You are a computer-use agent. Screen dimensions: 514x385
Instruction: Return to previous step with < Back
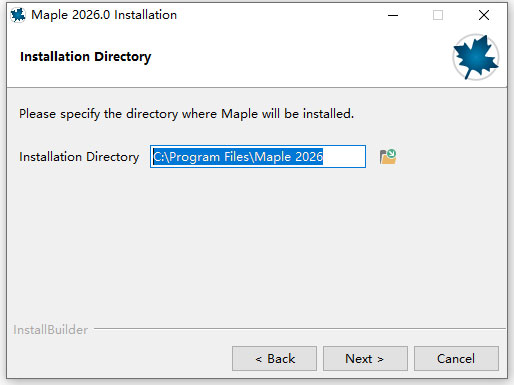(x=274, y=359)
